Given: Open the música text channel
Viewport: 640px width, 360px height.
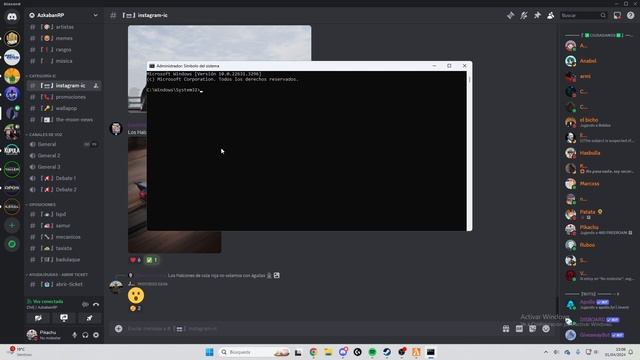Looking at the screenshot, I should 63,61.
